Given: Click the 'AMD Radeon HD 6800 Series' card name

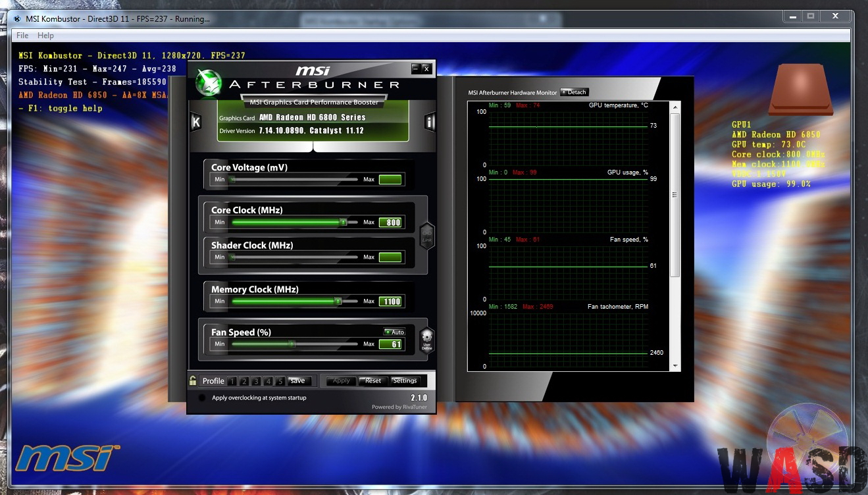Looking at the screenshot, I should click(x=313, y=117).
